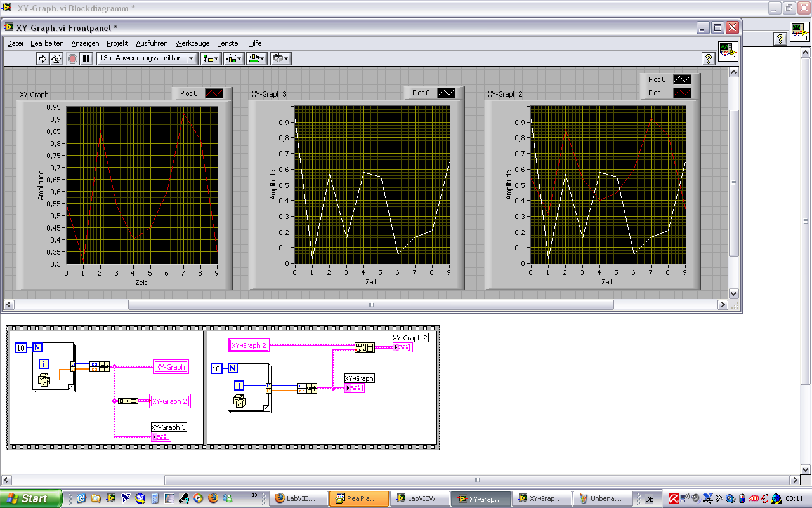Switch to the RealPlayer taskbar button

pyautogui.click(x=358, y=498)
